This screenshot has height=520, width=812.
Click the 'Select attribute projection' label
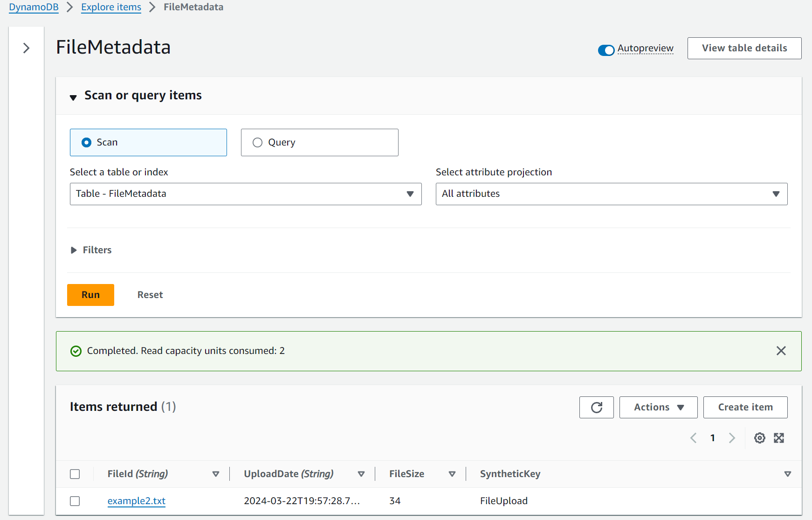[x=494, y=172]
